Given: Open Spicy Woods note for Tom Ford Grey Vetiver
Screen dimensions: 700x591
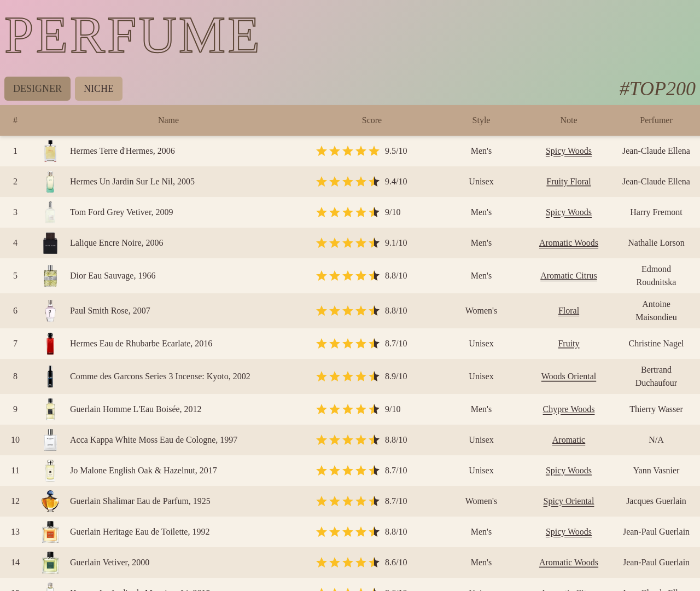Looking at the screenshot, I should (x=569, y=212).
